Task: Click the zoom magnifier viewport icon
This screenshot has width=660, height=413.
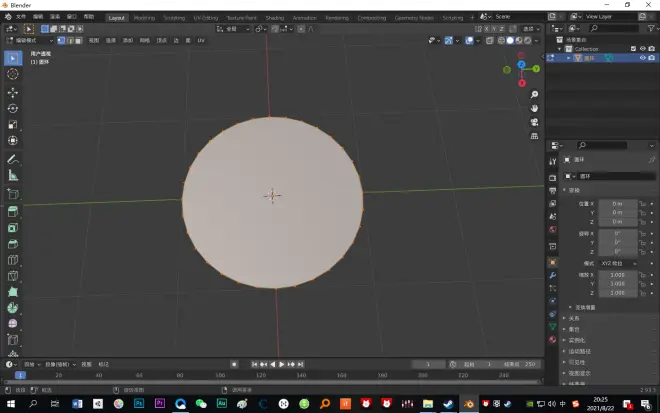Action: click(x=535, y=95)
